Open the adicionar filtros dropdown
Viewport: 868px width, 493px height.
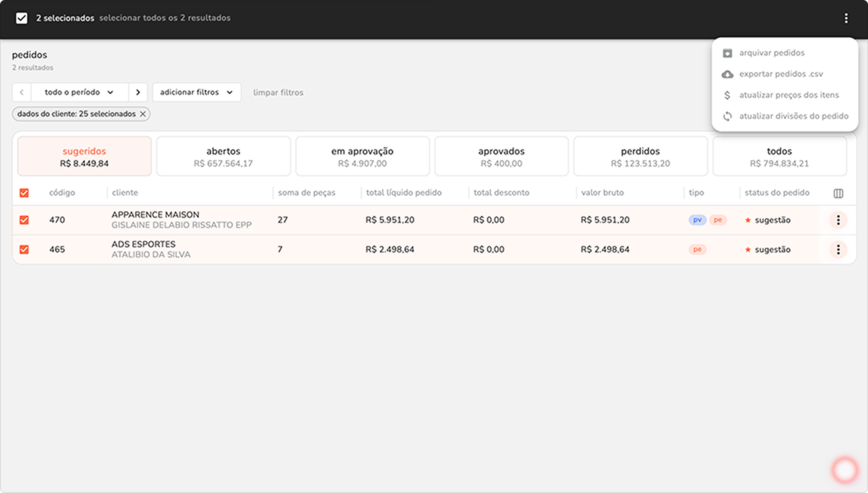coord(196,92)
